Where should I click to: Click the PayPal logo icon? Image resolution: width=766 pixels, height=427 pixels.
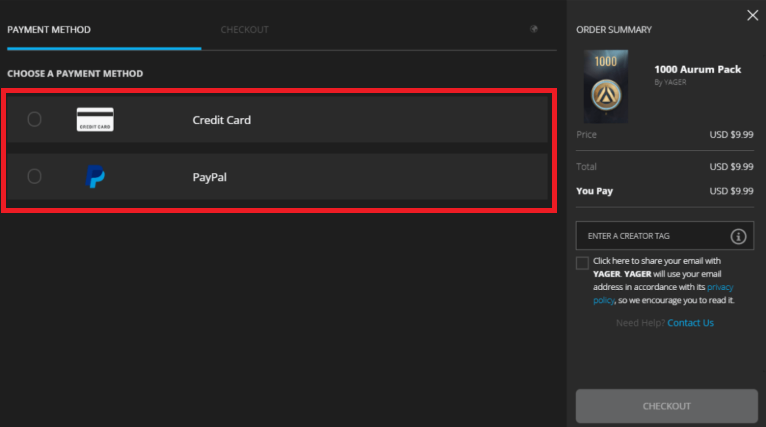96,177
